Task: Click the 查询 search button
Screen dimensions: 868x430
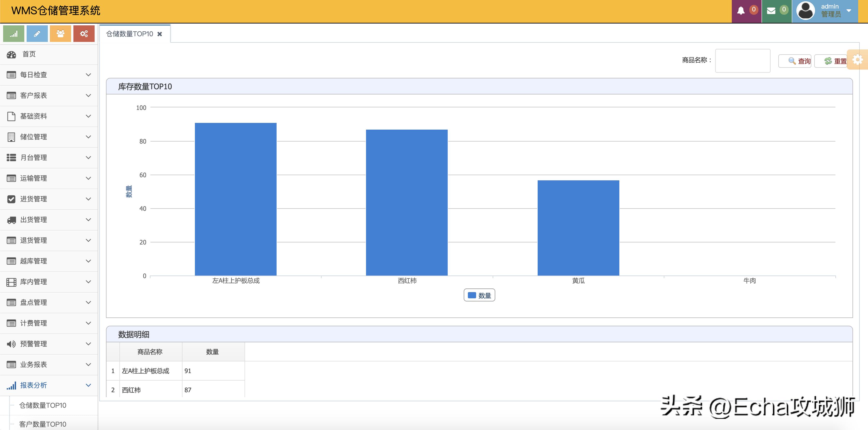Action: click(795, 61)
